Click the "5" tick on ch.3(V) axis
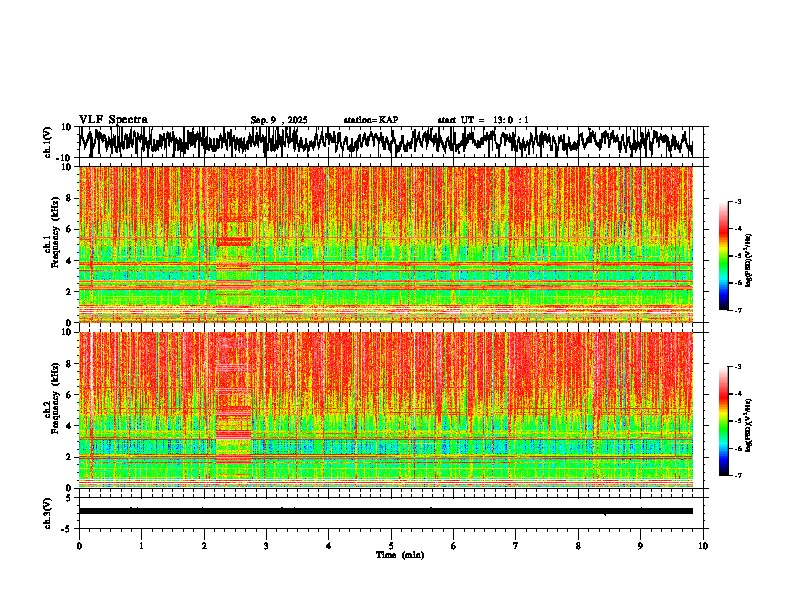The width and height of the screenshot is (792, 612). click(x=69, y=498)
